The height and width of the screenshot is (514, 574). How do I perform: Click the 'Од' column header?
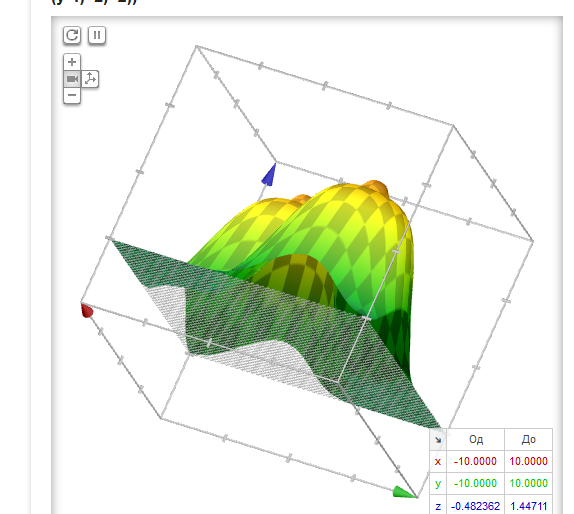coord(476,439)
